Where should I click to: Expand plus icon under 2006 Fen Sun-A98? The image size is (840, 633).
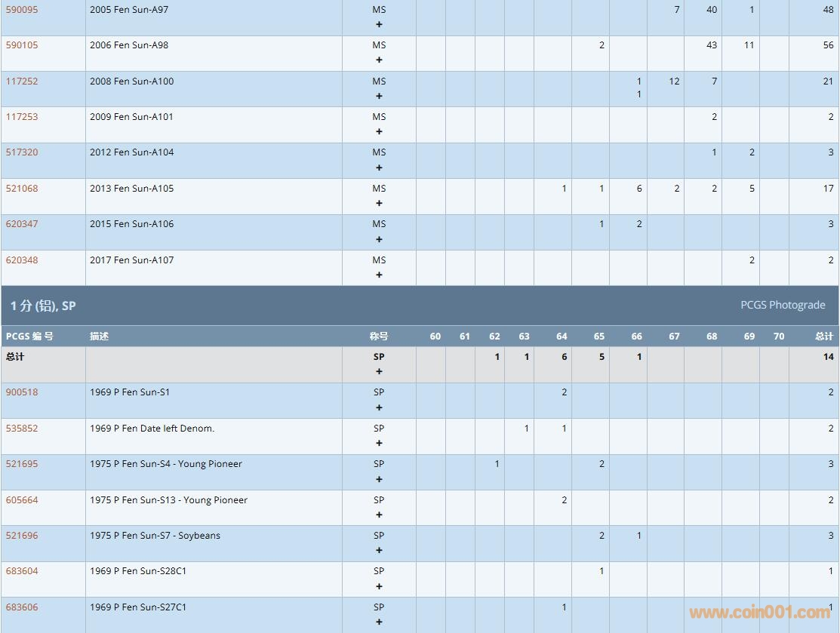379,60
